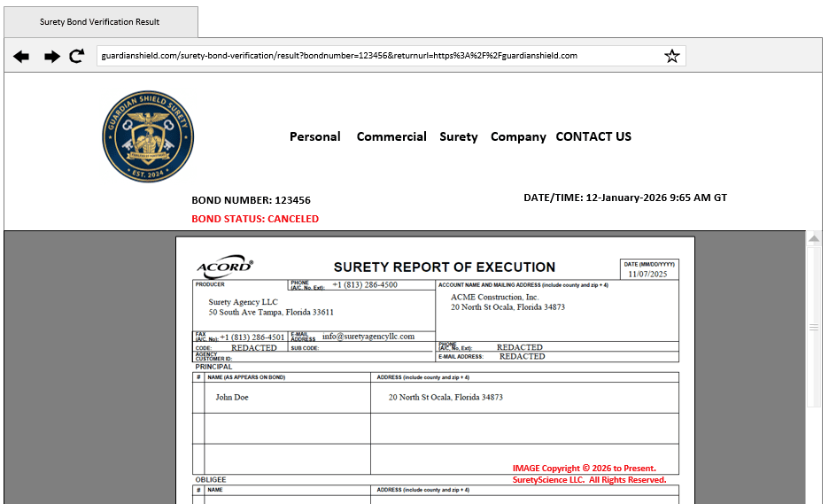Image resolution: width=829 pixels, height=504 pixels.
Task: Click the John Doe principal name
Action: coord(232,398)
